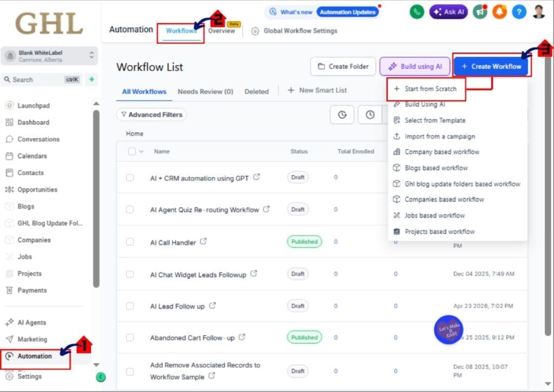This screenshot has height=392, width=554.
Task: Open external link for AI Lead Follow up
Action: 212,305
